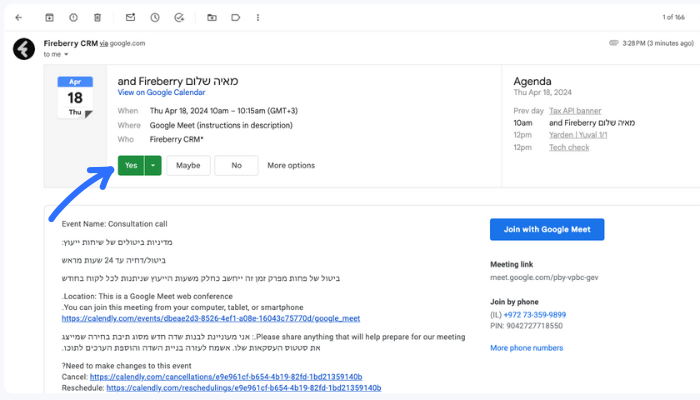Expand recipient details next to 'to me'
The width and height of the screenshot is (700, 400).
[66, 54]
